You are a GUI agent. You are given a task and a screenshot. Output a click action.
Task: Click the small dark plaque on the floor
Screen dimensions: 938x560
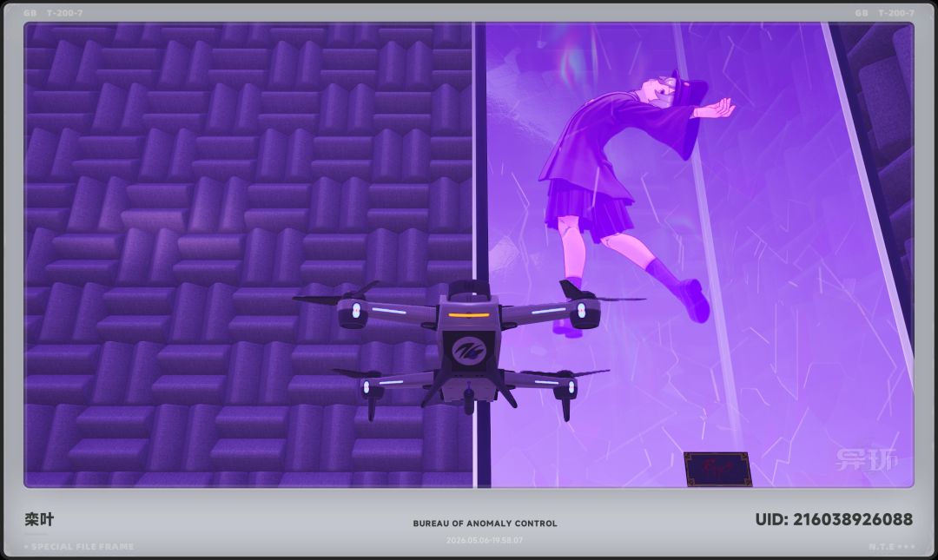pos(718,469)
